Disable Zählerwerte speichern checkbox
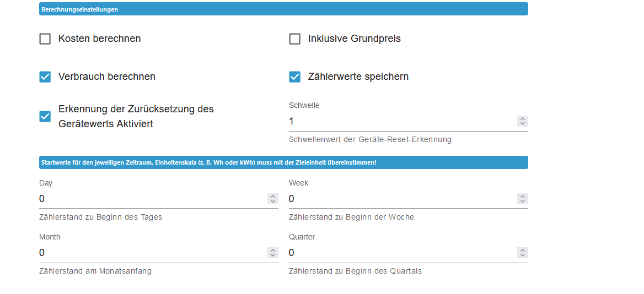The image size is (644, 294). click(x=295, y=77)
